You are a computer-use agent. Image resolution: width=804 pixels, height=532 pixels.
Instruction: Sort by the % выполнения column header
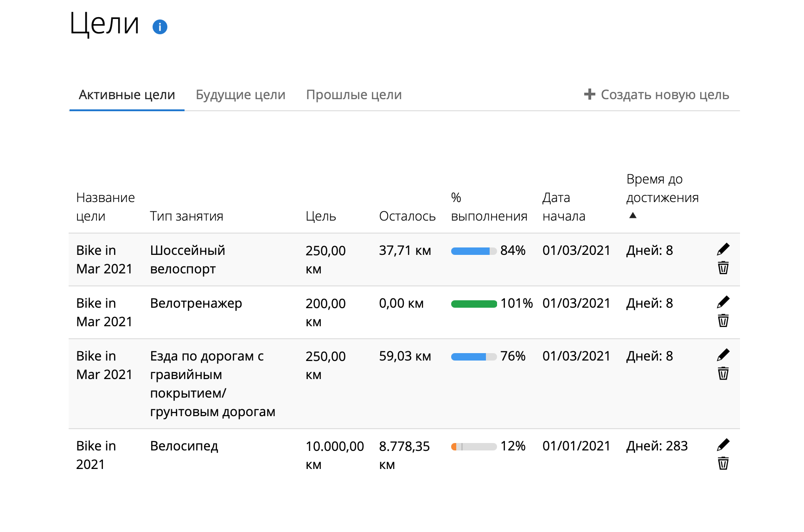pyautogui.click(x=489, y=207)
